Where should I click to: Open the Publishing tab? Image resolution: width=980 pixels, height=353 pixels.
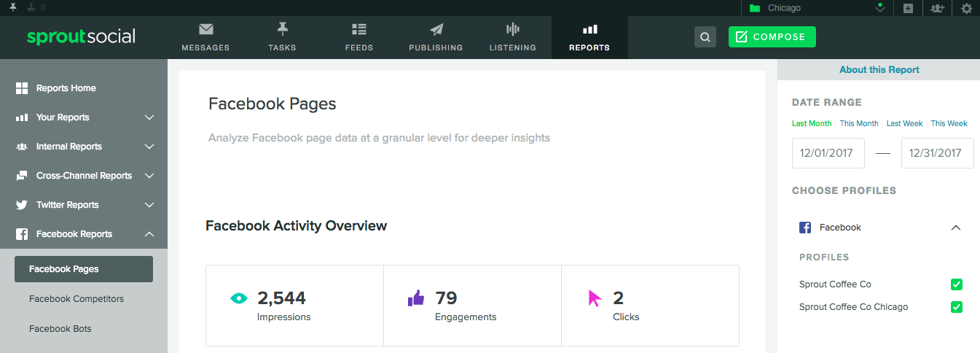click(436, 37)
